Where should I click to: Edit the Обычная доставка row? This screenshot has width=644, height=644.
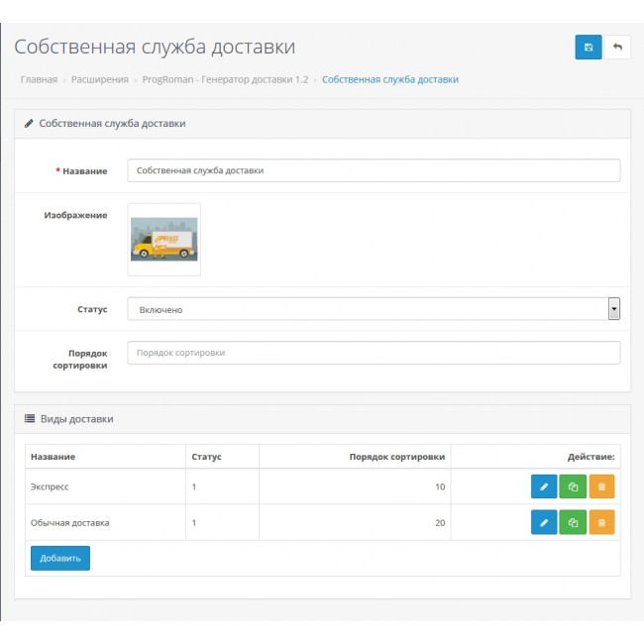pos(544,522)
